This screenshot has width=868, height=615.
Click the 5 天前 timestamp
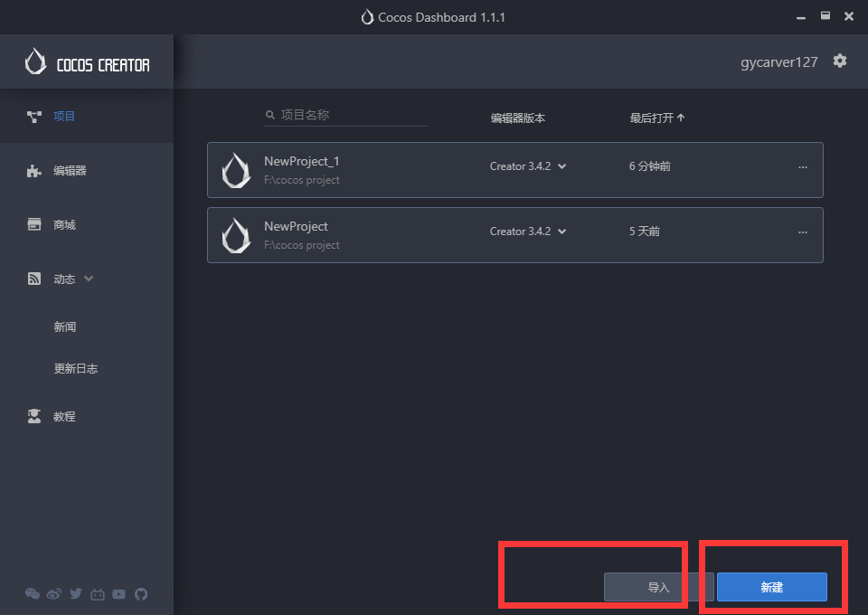(645, 232)
